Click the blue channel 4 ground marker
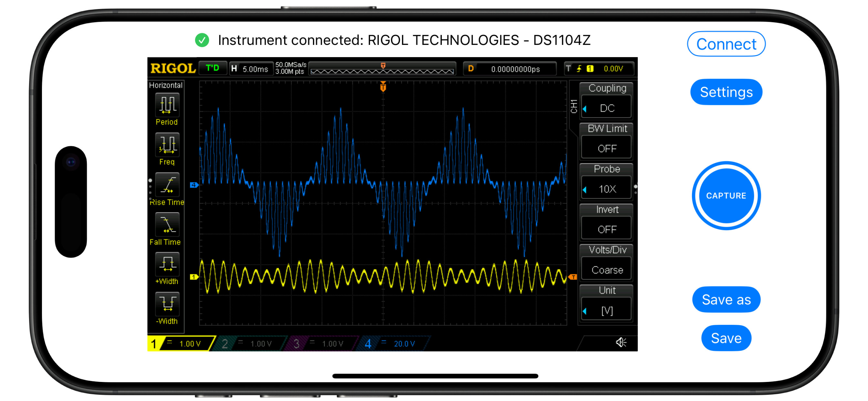The image size is (868, 401). [194, 185]
